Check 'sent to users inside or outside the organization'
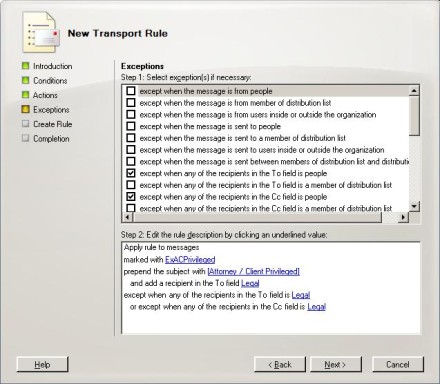This screenshot has width=440, height=384. 131,149
